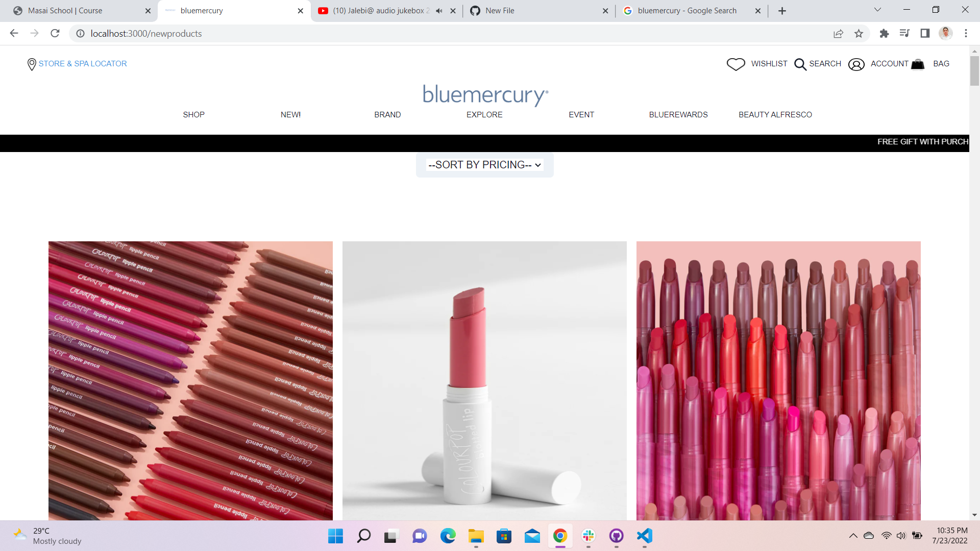The width and height of the screenshot is (980, 551).
Task: Reload the page
Action: click(x=55, y=34)
